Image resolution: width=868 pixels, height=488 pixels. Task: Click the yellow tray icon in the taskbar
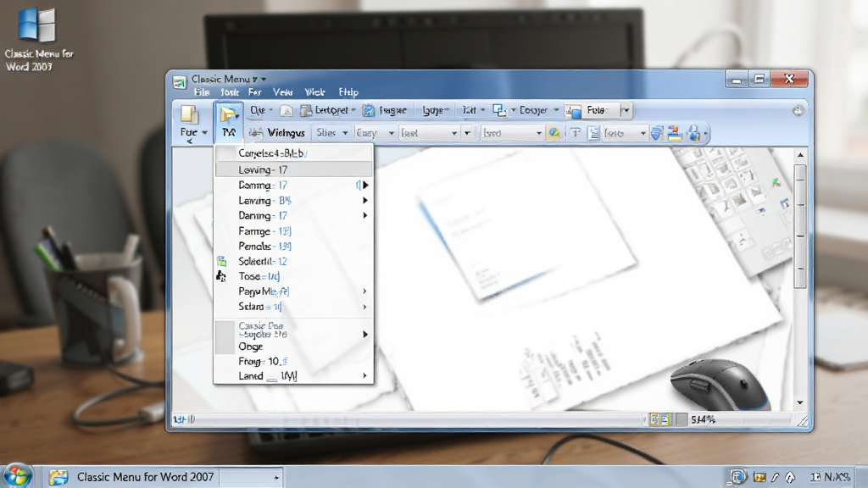click(x=759, y=477)
